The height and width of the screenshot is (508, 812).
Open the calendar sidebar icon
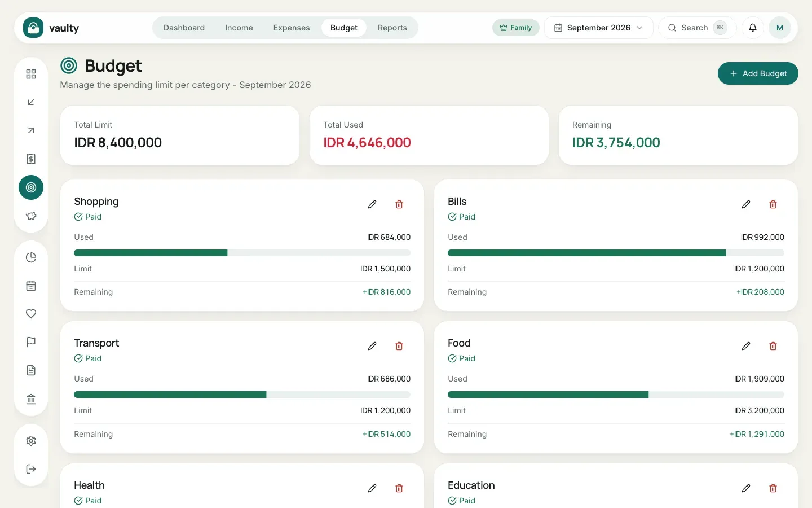[31, 286]
